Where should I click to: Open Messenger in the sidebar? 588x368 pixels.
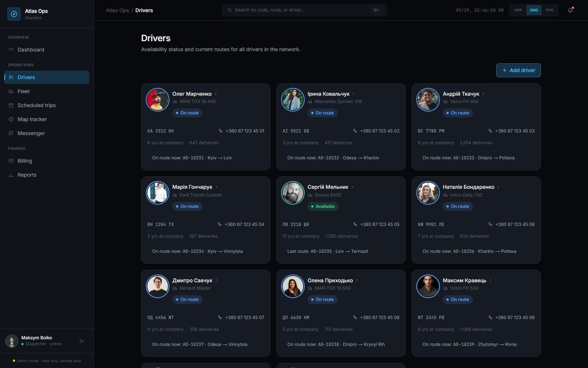pyautogui.click(x=47, y=133)
